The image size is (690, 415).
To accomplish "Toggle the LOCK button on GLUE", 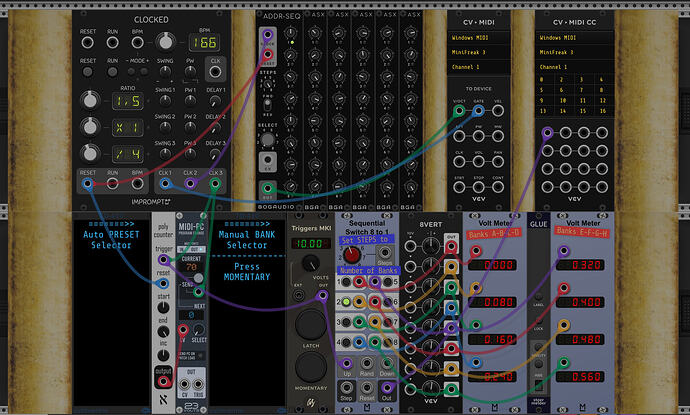I will [539, 320].
